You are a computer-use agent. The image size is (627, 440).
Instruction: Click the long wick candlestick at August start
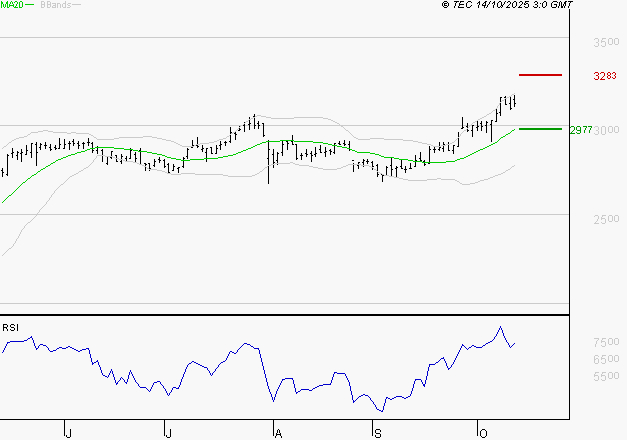click(268, 162)
